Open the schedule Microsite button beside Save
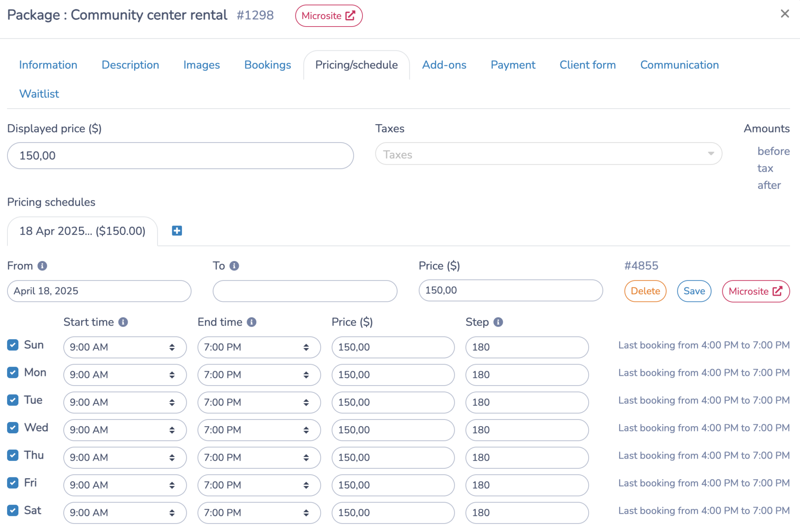This screenshot has width=800, height=532. tap(756, 291)
